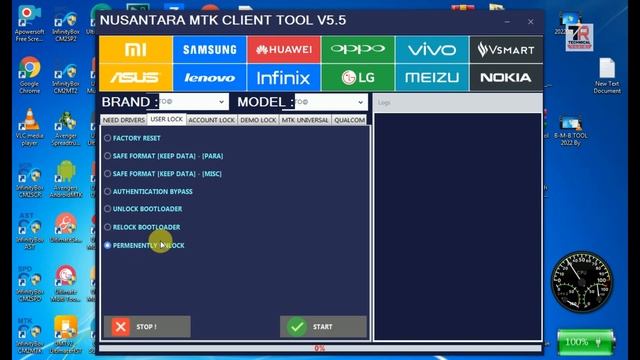The image size is (640, 360).
Task: Select the Permanently Unlock radio option
Action: tap(144, 245)
